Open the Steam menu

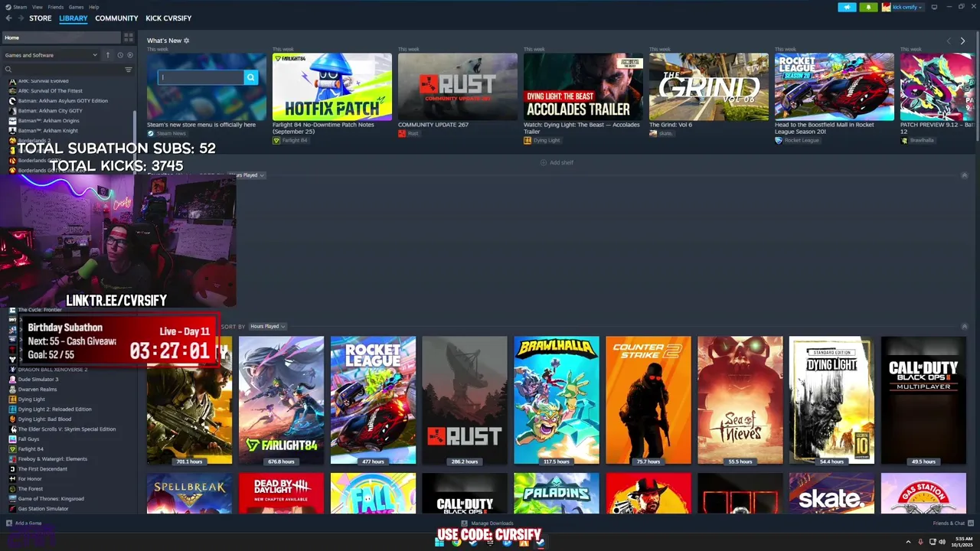click(x=20, y=7)
